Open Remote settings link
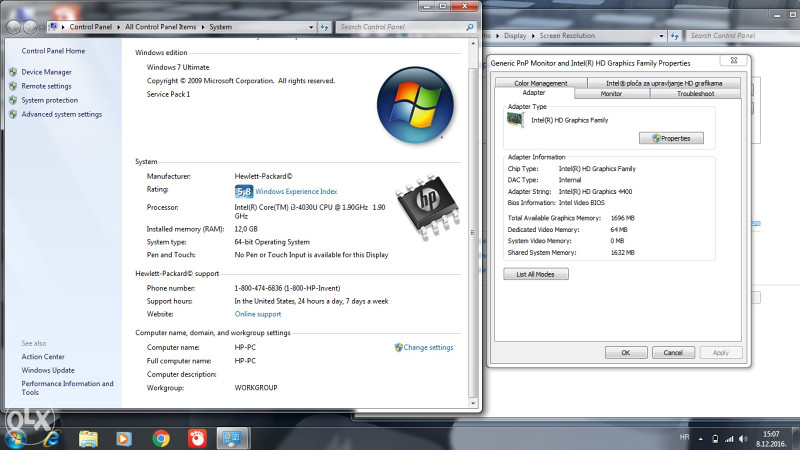The image size is (800, 450). coord(46,86)
